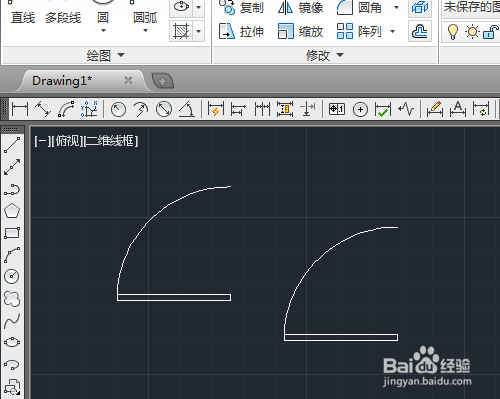Select the Linear dimension tool
The image size is (500, 399).
click(x=20, y=109)
